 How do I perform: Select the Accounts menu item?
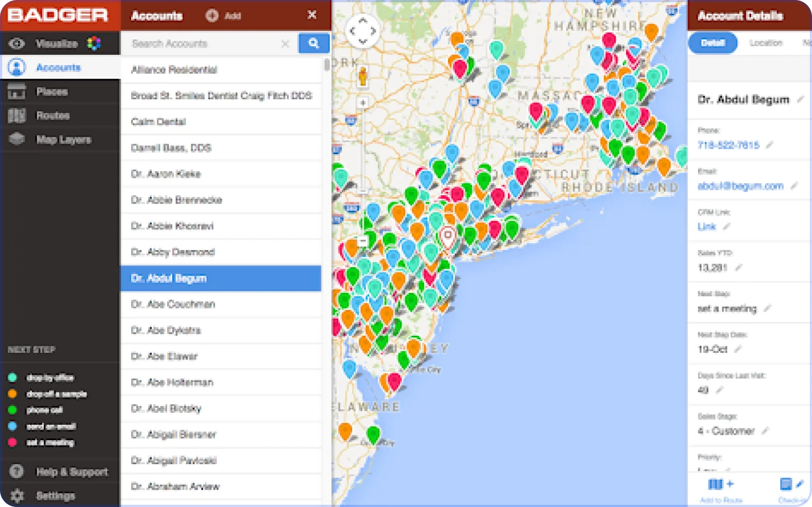pyautogui.click(x=60, y=67)
